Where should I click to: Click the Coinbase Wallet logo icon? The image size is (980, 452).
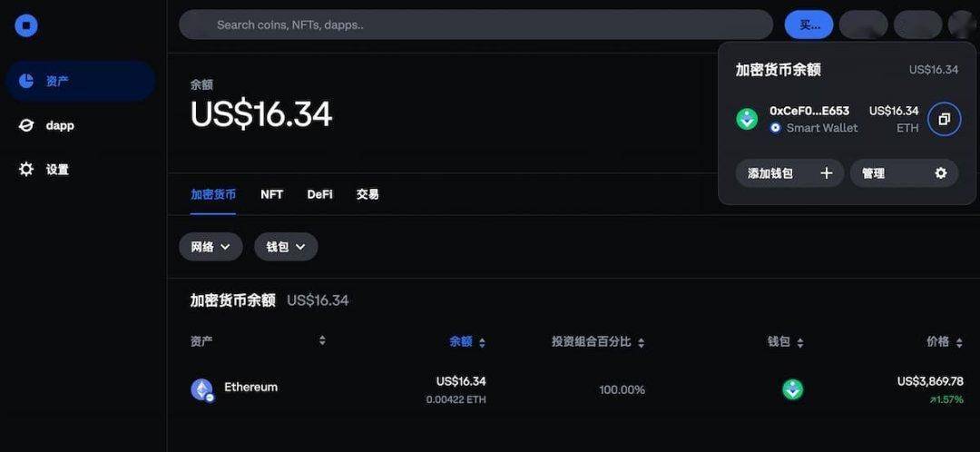click(x=26, y=25)
